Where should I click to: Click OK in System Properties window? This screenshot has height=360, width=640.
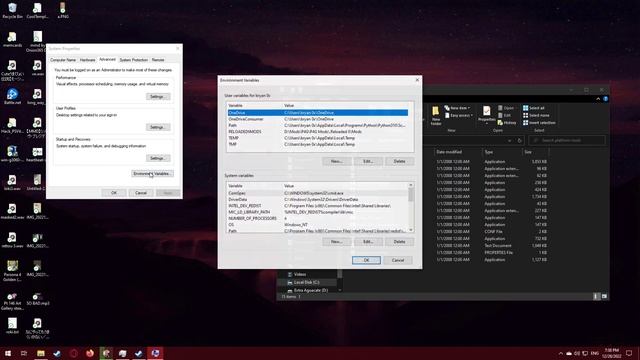coord(114,193)
